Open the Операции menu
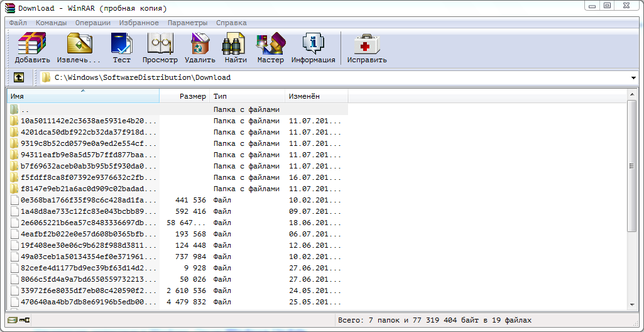Image resolution: width=644 pixels, height=332 pixels. point(93,23)
